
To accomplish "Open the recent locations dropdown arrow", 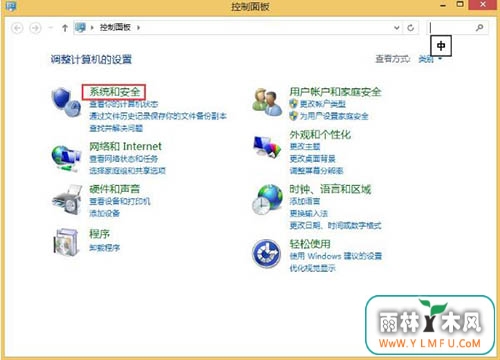I will (x=51, y=28).
